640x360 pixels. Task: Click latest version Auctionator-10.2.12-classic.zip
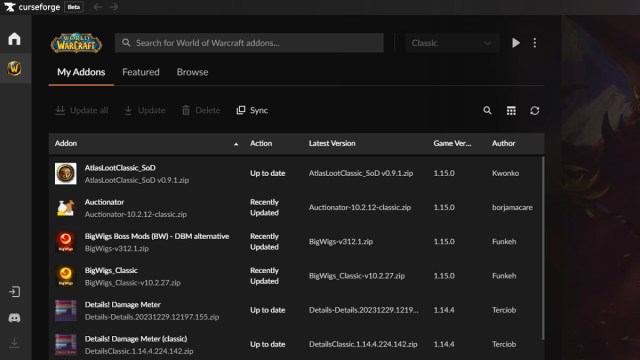[360, 207]
